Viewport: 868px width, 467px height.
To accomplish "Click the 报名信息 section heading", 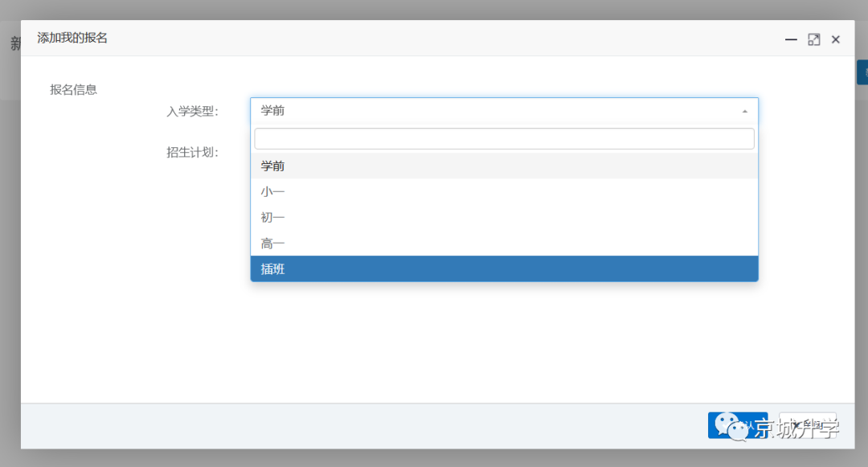I will click(73, 90).
